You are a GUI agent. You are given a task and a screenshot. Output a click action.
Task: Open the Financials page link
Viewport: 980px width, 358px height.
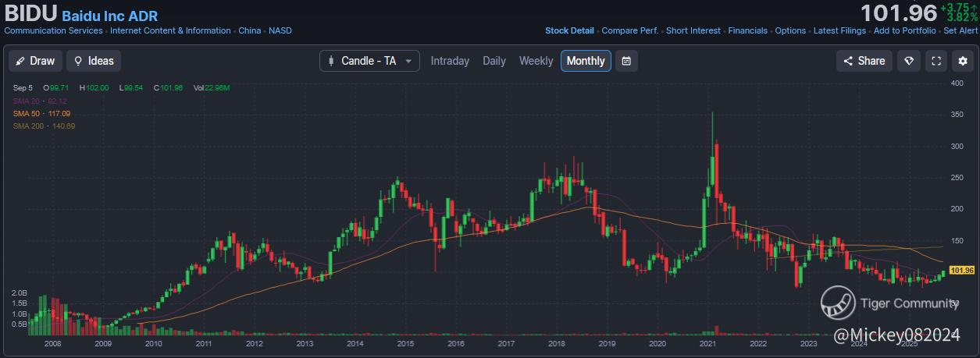click(x=747, y=31)
